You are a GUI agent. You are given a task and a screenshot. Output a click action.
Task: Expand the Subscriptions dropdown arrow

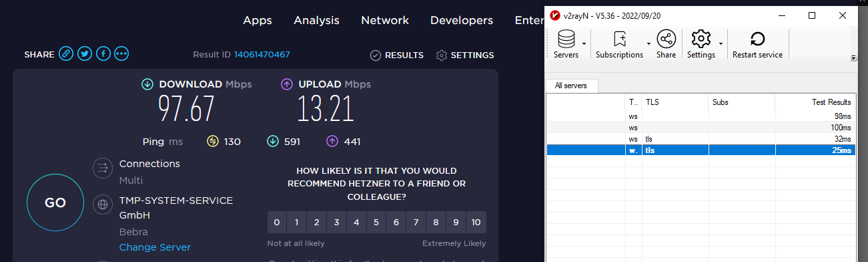coord(649,44)
